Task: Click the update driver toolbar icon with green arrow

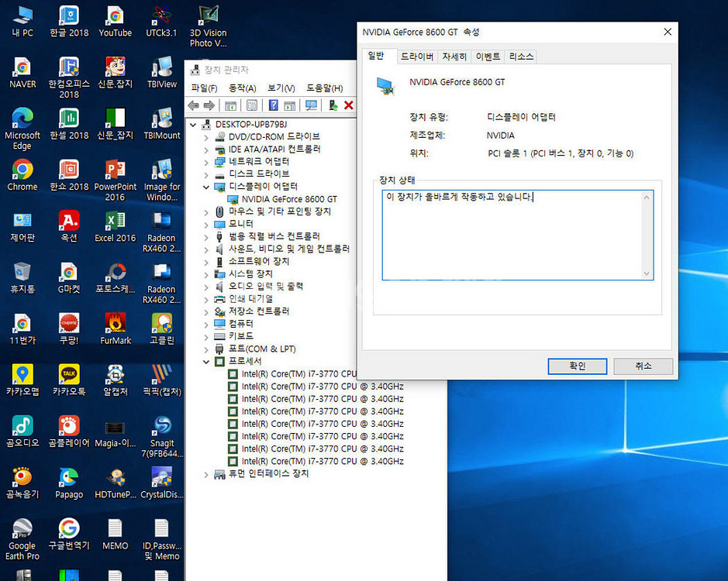Action: (333, 106)
